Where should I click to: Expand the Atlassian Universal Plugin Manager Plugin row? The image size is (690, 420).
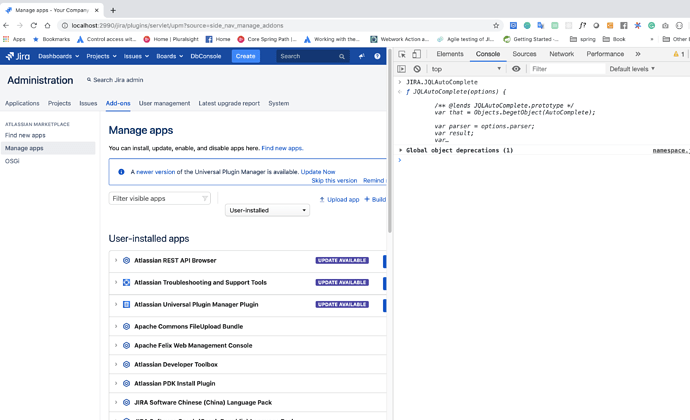(116, 305)
